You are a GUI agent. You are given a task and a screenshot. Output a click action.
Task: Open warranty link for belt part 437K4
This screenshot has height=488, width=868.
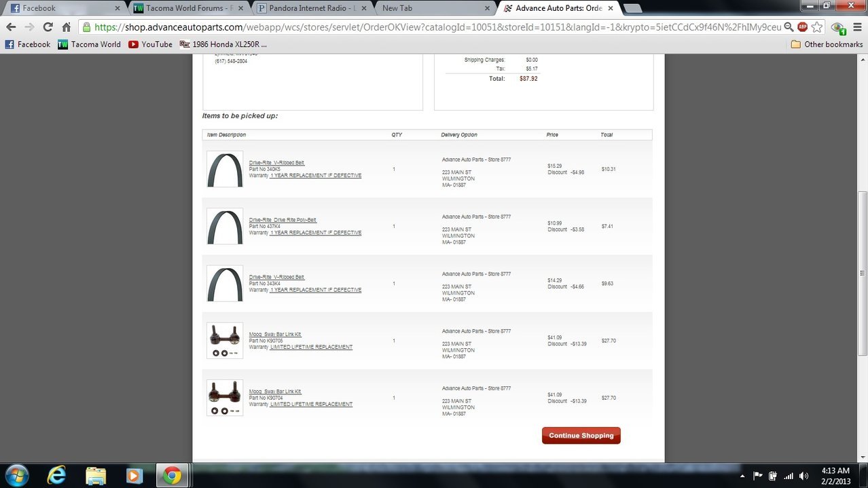pos(316,232)
